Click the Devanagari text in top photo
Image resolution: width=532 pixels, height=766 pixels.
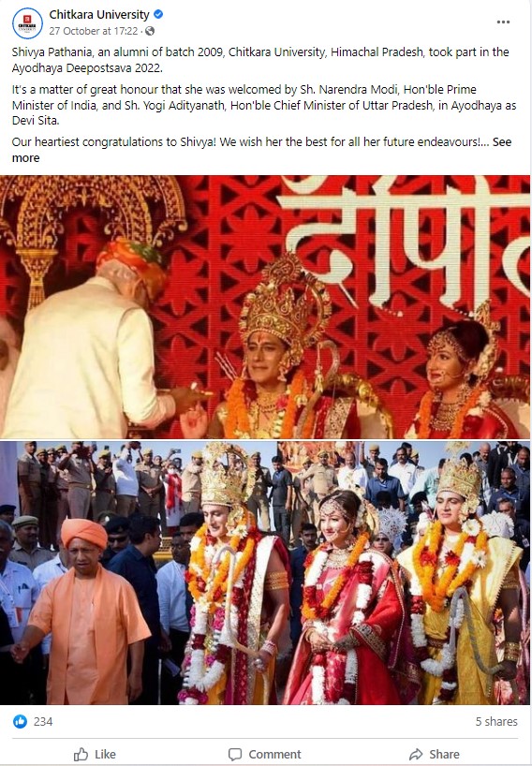pos(404,242)
